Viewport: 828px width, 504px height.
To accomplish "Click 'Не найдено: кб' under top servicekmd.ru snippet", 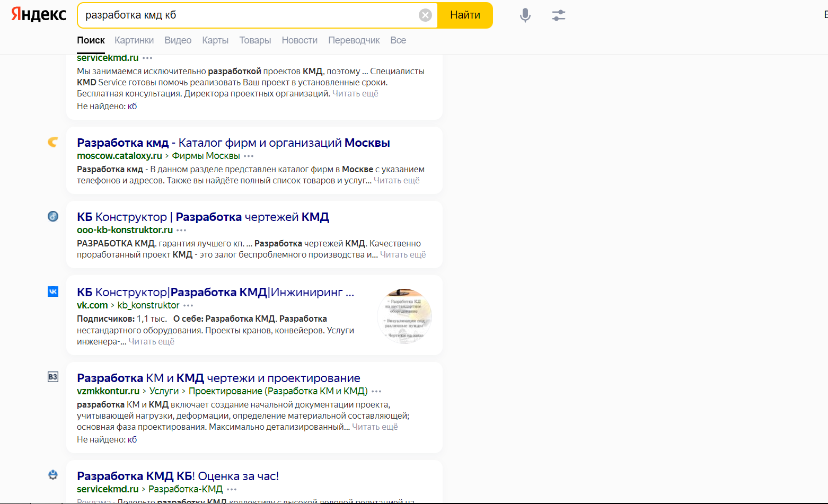I will coord(107,107).
